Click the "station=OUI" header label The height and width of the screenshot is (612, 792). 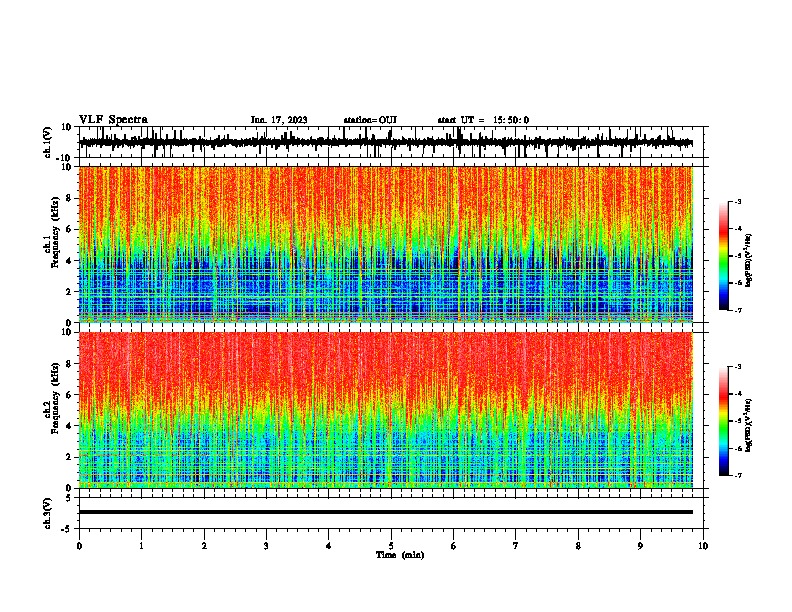[370, 120]
